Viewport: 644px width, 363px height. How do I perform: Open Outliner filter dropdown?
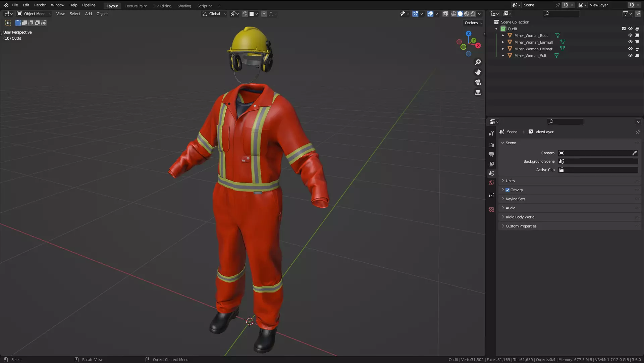coord(627,14)
